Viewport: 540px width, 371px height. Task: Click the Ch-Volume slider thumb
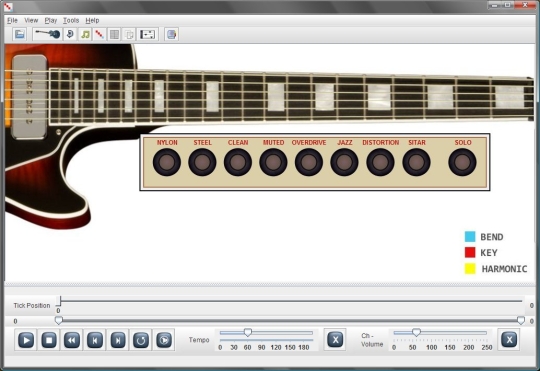[x=416, y=332]
